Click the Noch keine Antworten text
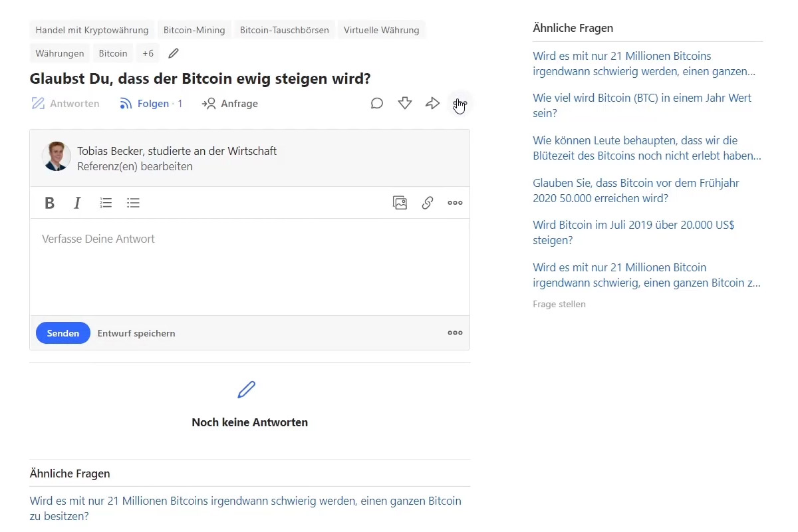The image size is (798, 532). tap(249, 422)
